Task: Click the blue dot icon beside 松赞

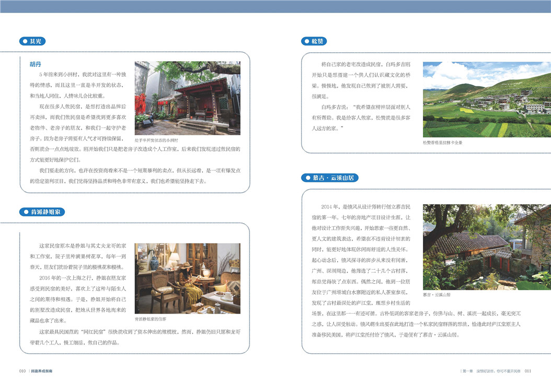Action: [x=306, y=41]
